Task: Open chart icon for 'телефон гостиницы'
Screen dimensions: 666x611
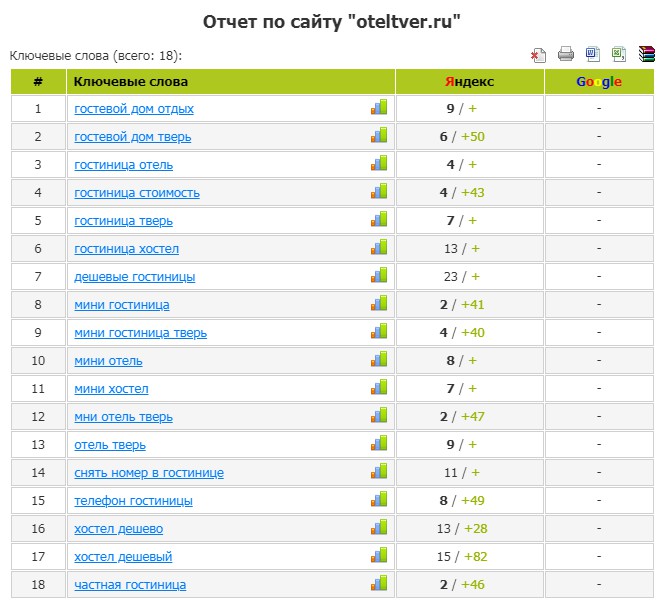Action: click(x=379, y=499)
